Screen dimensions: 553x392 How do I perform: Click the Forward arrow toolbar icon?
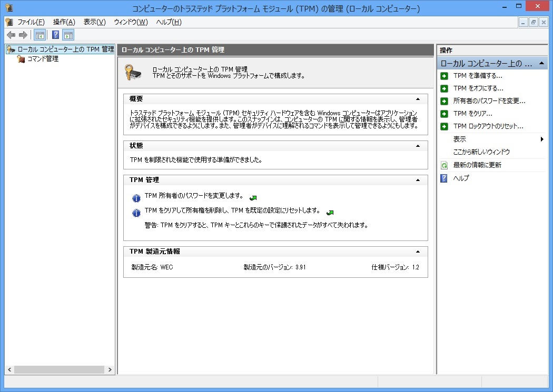(23, 35)
